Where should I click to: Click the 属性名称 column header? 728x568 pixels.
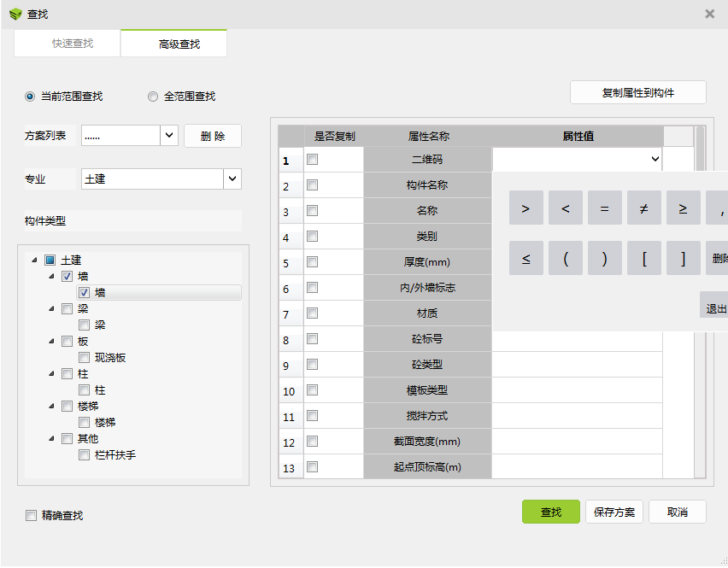pos(427,136)
